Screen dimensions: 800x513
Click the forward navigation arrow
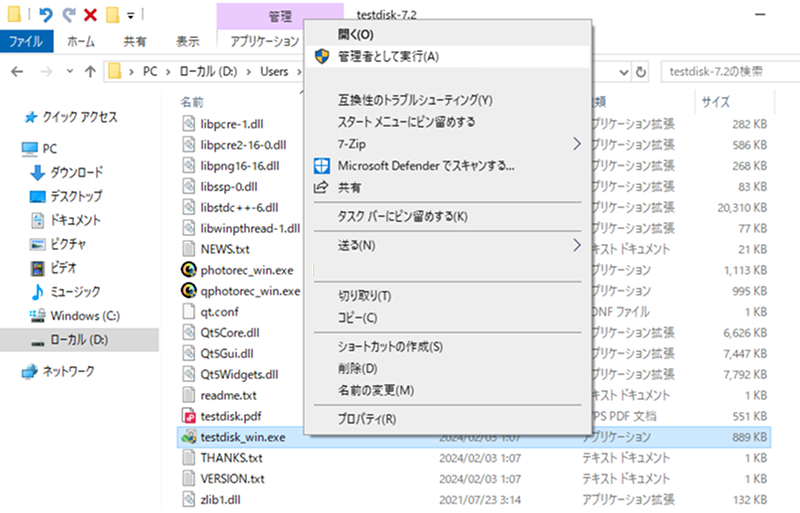pos(46,71)
